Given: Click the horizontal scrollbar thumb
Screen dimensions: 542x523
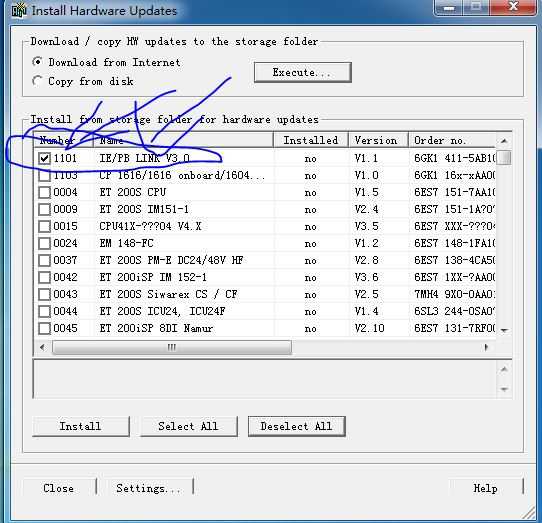Looking at the screenshot, I should pos(172,347).
